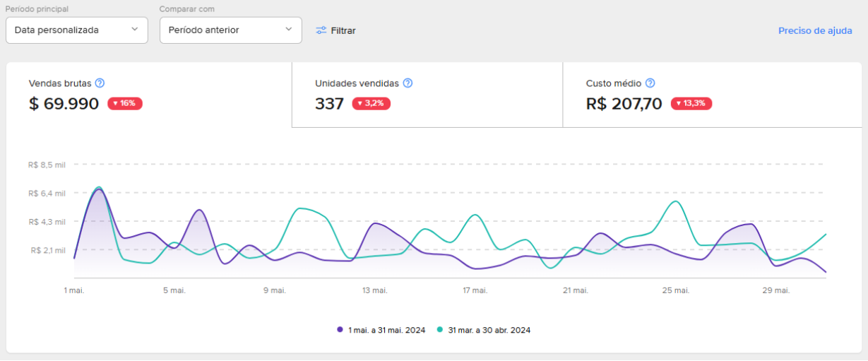Screen dimensions: 868x361
Task: Click the 25 mai. date label
Action: [x=676, y=290]
